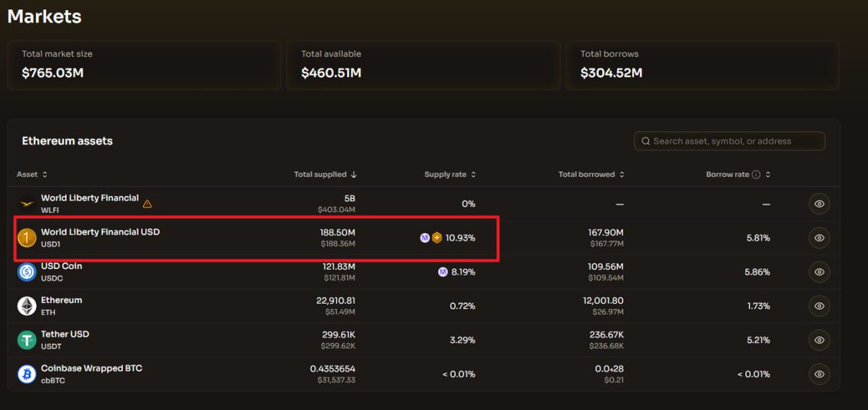Click the 5.21% borrow rate
The image size is (868, 410).
coord(758,340)
